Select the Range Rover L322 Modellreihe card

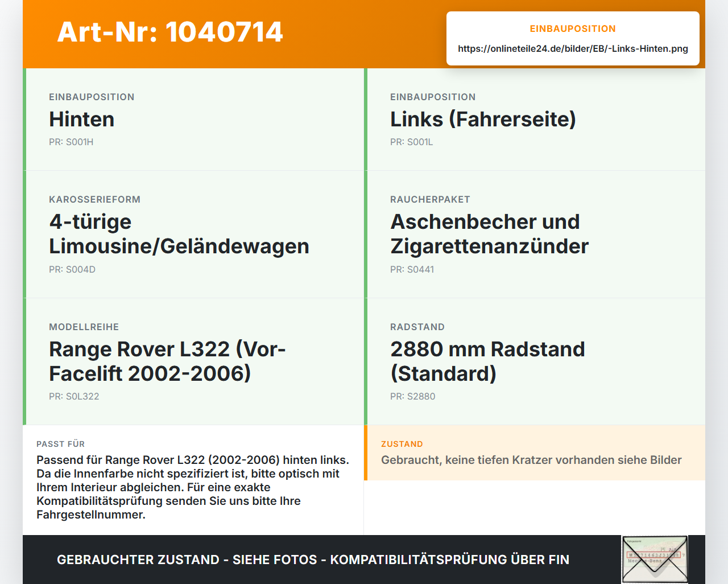coord(193,361)
